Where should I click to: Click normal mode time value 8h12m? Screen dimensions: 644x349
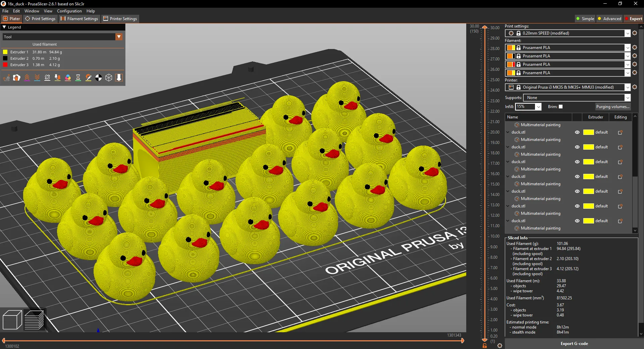click(563, 327)
